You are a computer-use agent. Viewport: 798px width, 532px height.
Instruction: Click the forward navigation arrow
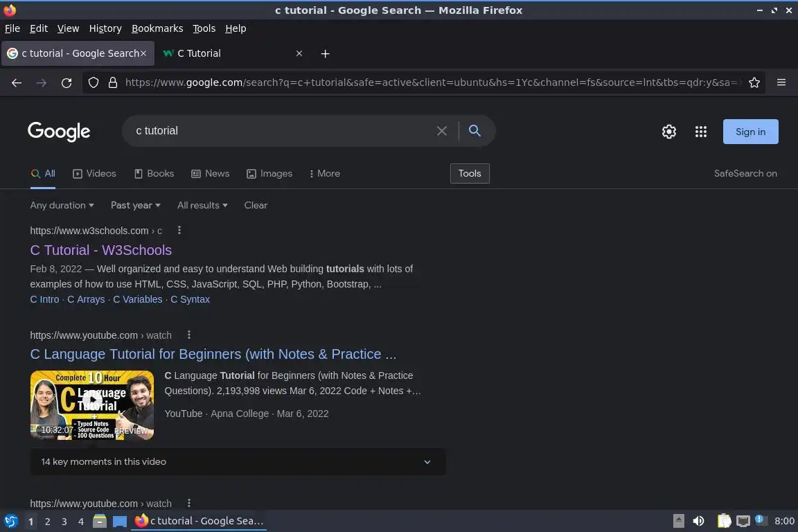click(42, 82)
